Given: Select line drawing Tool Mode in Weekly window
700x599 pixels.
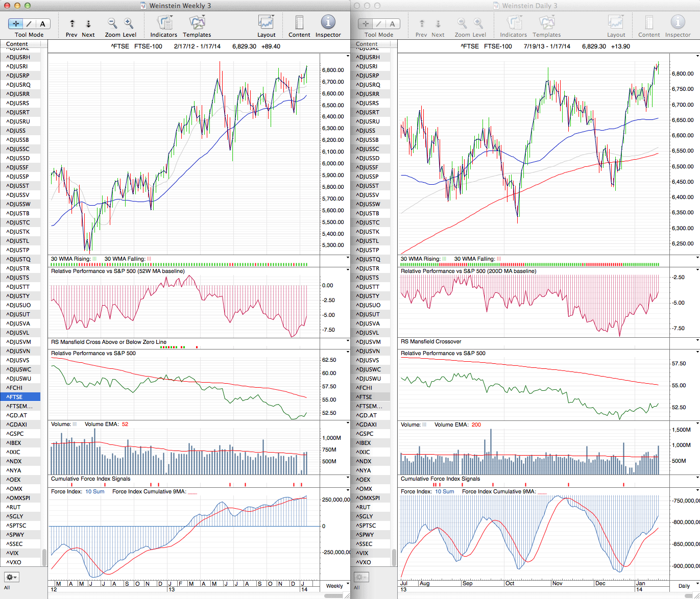Looking at the screenshot, I should point(29,23).
